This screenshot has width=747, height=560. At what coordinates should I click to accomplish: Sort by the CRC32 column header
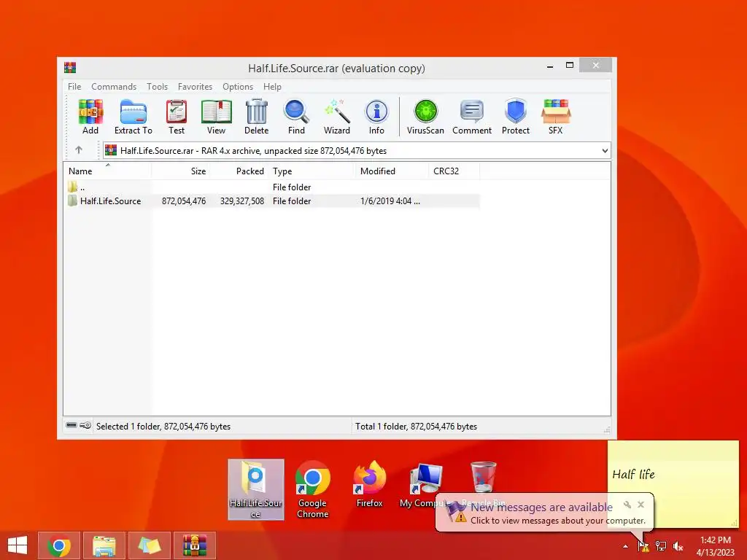click(454, 171)
